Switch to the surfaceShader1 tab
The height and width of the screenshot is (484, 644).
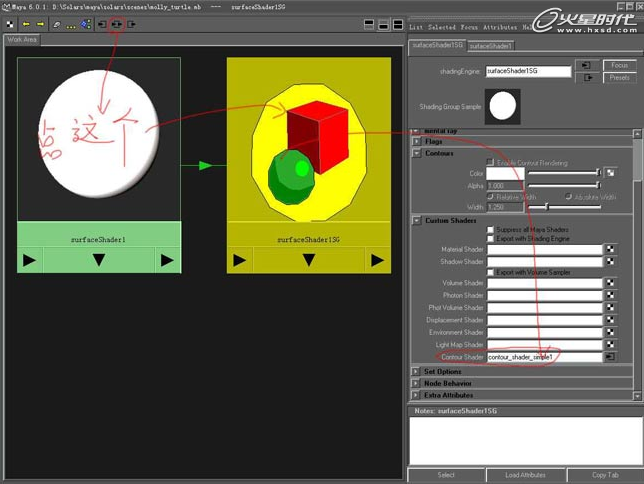(x=491, y=46)
